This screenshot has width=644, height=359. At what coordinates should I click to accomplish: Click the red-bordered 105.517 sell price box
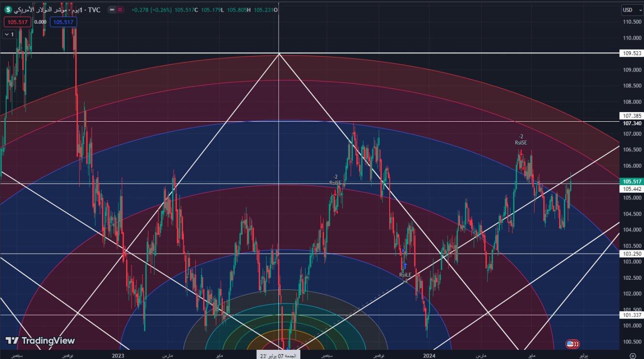pos(17,22)
